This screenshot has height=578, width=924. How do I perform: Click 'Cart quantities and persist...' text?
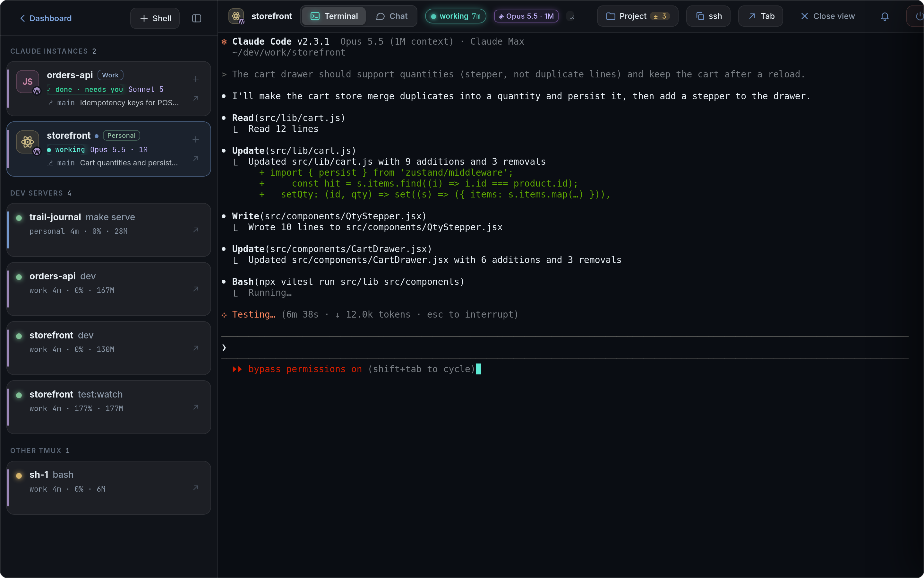pos(129,163)
